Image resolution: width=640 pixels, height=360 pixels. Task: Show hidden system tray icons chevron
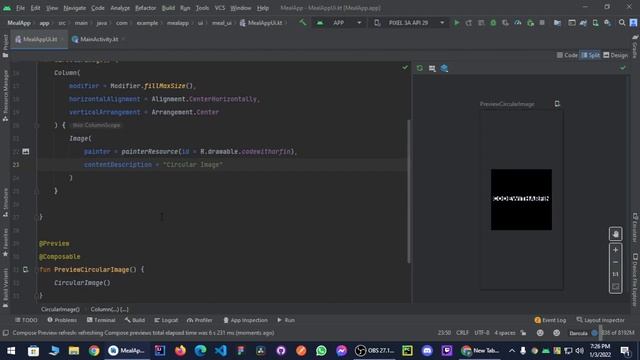511,351
